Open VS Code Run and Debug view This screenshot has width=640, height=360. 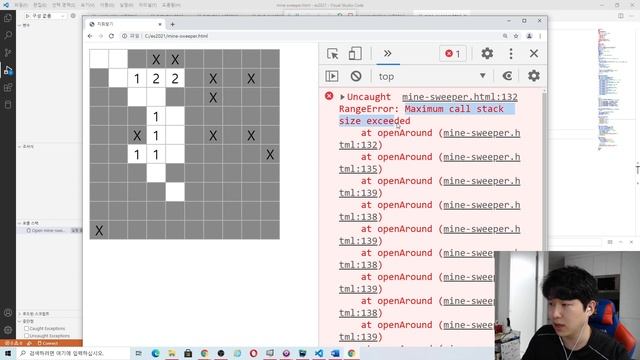[x=8, y=70]
